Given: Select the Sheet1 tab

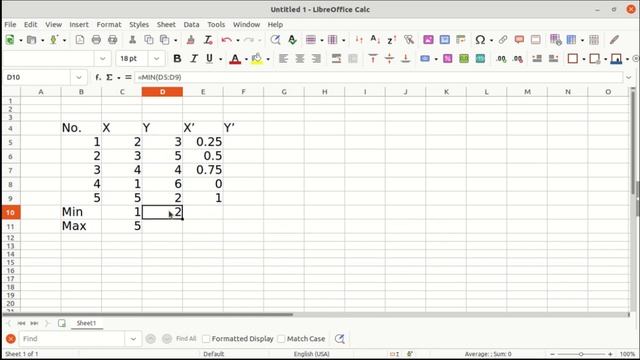Looking at the screenshot, I should (x=86, y=323).
